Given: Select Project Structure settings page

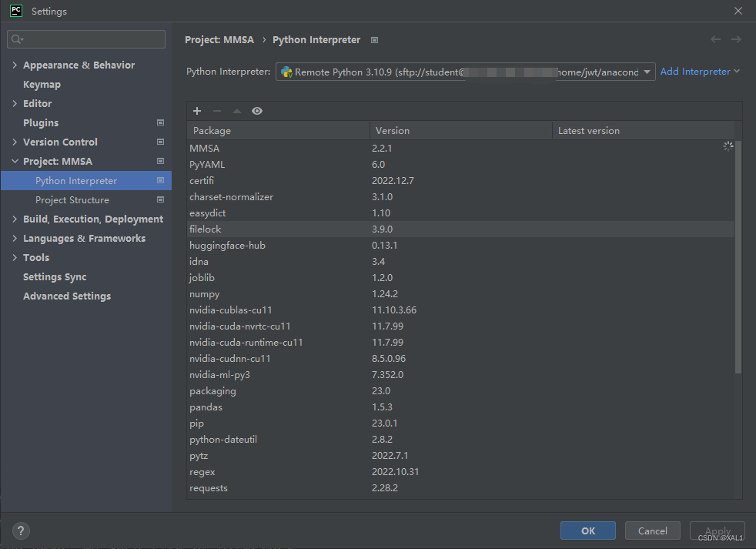Looking at the screenshot, I should [x=72, y=199].
